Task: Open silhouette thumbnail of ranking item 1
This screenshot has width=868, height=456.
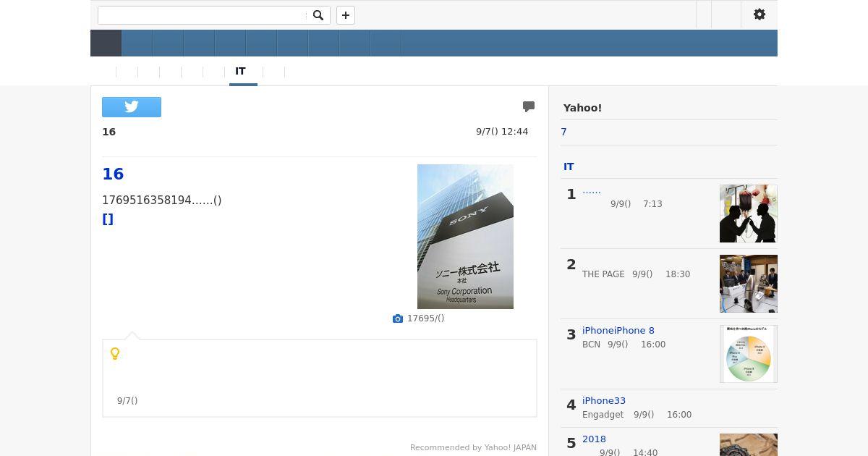Action: point(749,214)
